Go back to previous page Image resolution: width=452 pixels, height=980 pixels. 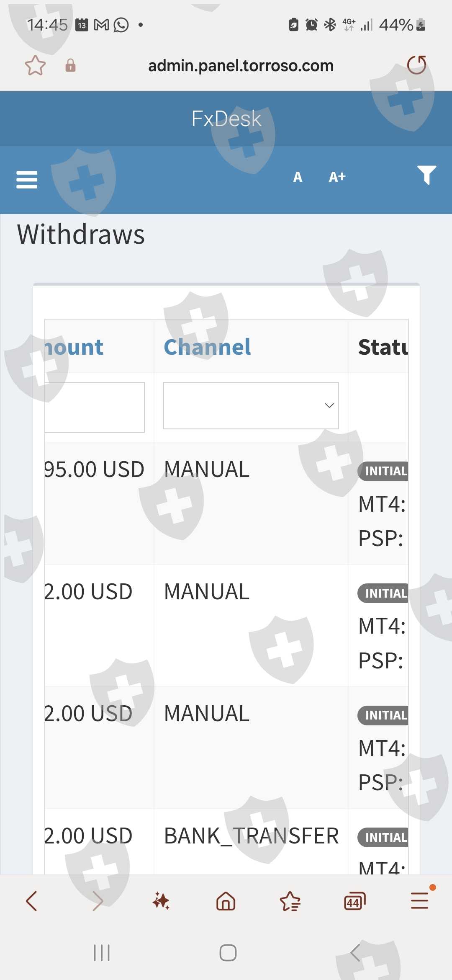coord(32,901)
